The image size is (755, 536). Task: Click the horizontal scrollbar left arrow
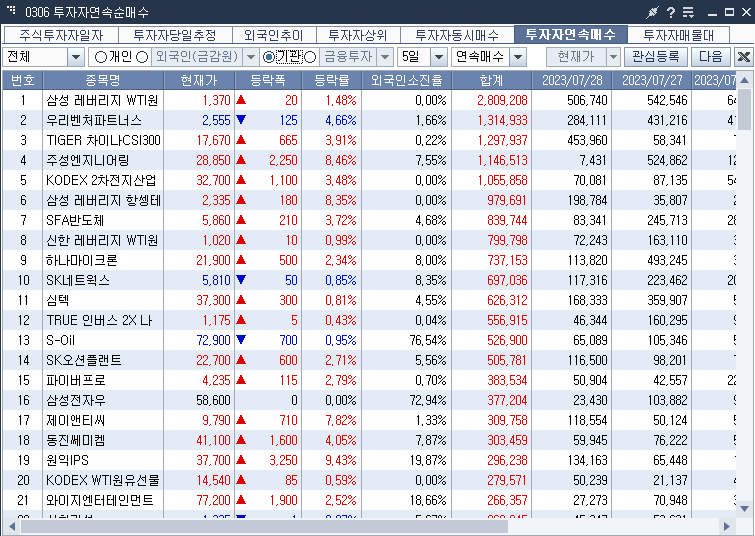pos(11,526)
